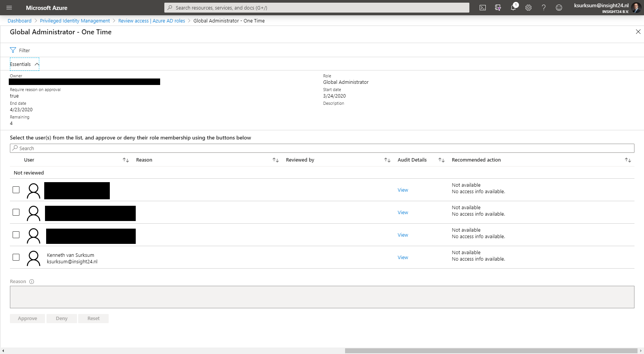Screen dimensions: 644x354
Task: Click into the Reason text area
Action: point(322,297)
